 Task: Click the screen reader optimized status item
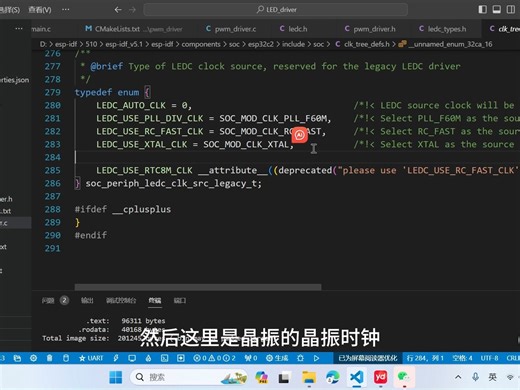368,358
